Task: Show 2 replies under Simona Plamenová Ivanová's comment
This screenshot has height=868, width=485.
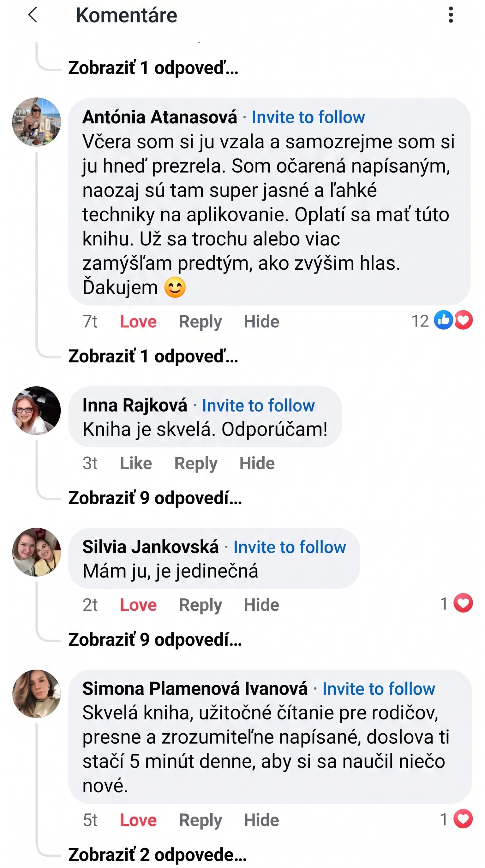Action: coord(158,855)
